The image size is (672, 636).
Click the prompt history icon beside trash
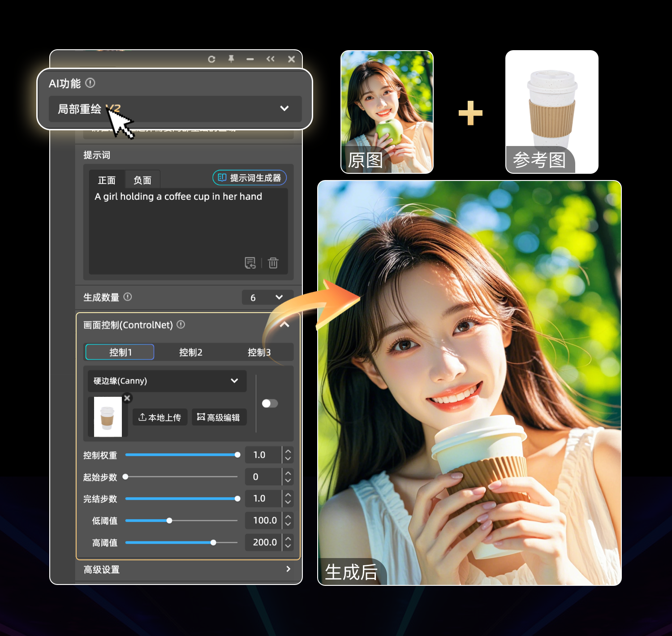(x=250, y=263)
